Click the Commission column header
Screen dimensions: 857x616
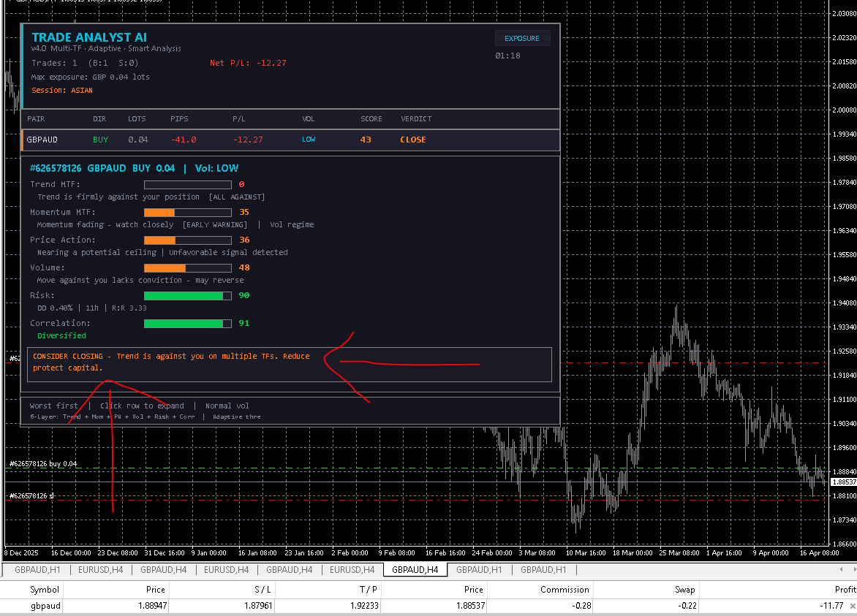[565, 589]
